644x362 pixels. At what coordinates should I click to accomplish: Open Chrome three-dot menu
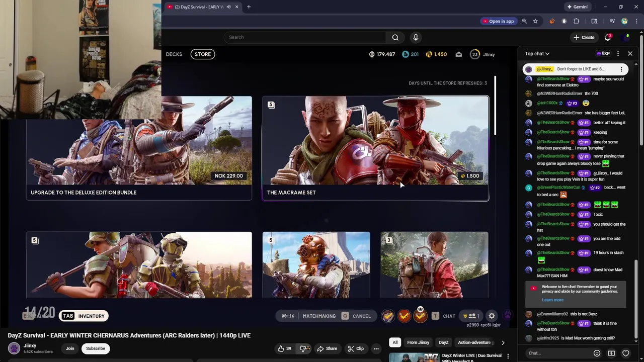[x=636, y=21]
